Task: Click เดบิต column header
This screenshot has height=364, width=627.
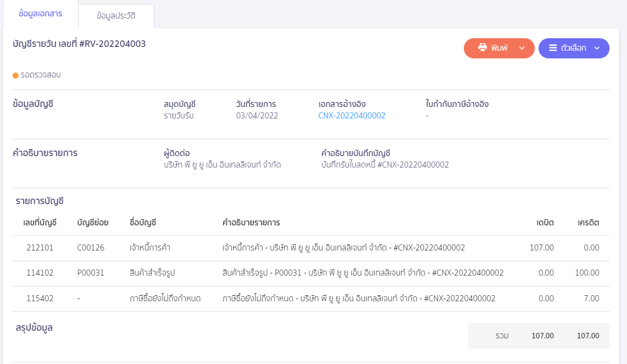Action: tap(545, 223)
